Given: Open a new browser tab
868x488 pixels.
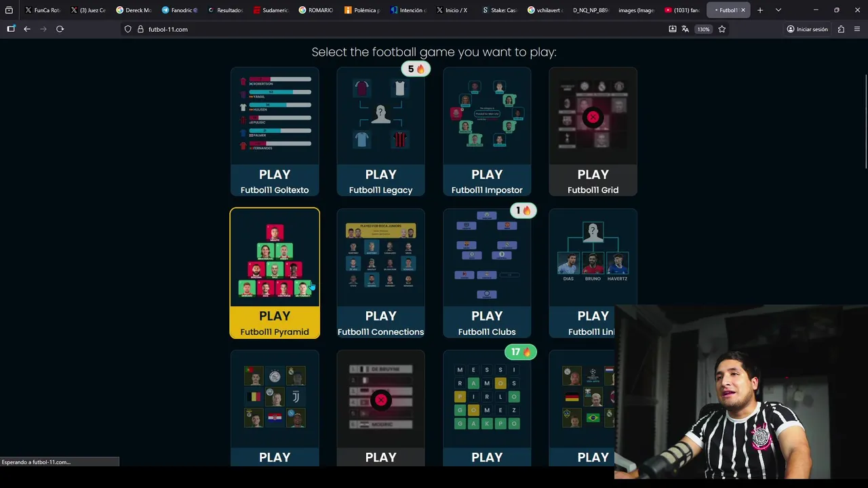Looking at the screenshot, I should [759, 10].
